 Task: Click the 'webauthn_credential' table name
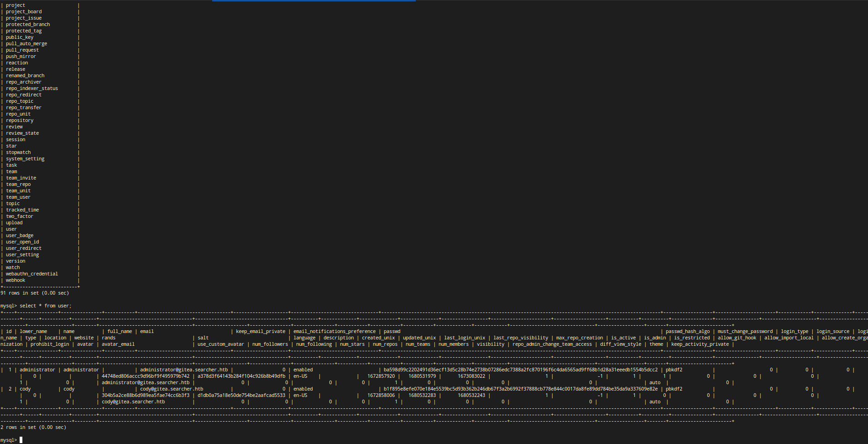point(32,274)
